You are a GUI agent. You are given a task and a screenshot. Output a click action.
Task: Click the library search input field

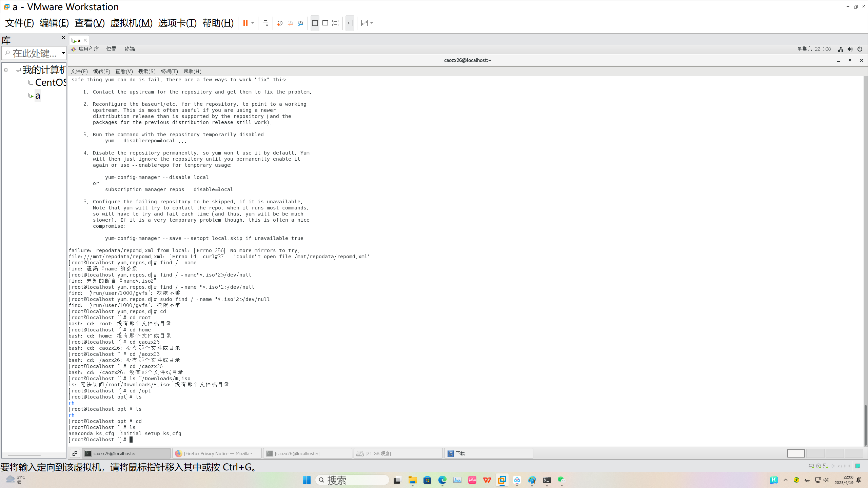[x=34, y=53]
